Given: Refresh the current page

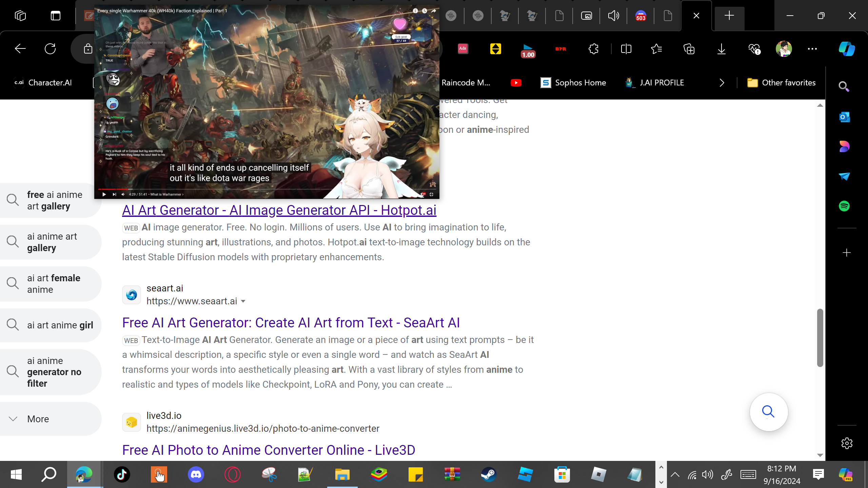Looking at the screenshot, I should 50,49.
